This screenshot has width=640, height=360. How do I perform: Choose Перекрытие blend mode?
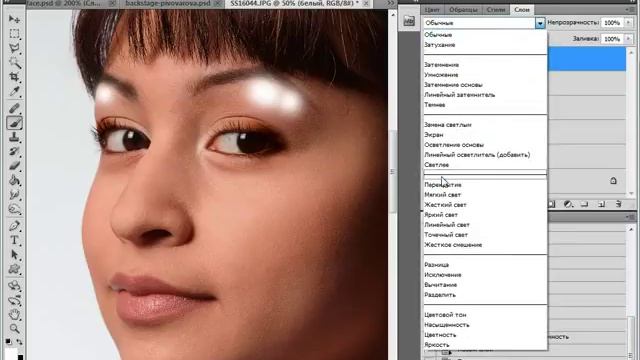tap(485, 185)
